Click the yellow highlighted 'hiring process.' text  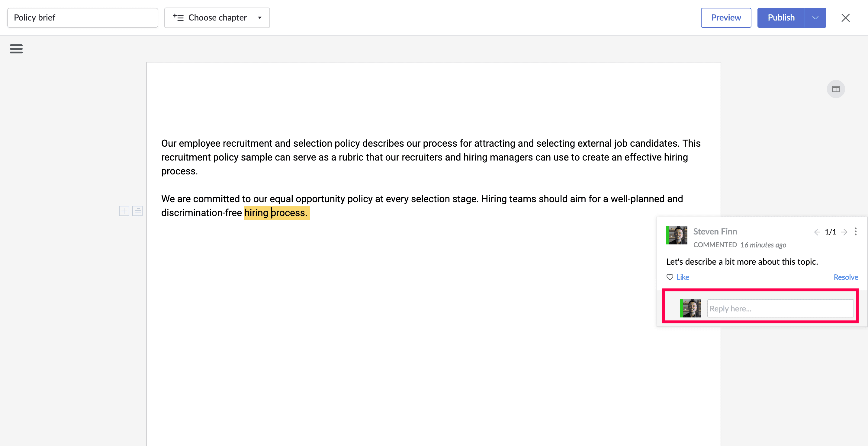click(276, 213)
